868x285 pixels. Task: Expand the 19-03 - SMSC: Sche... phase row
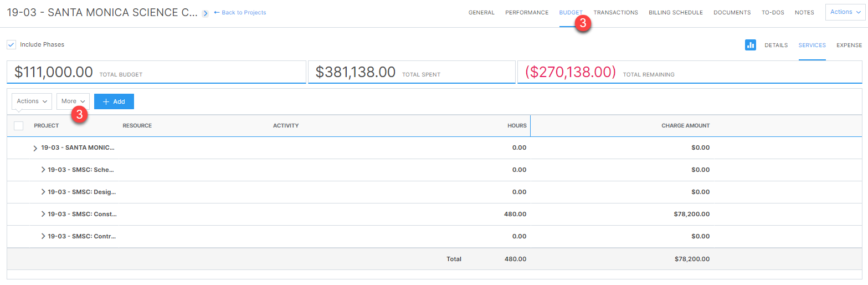click(43, 170)
